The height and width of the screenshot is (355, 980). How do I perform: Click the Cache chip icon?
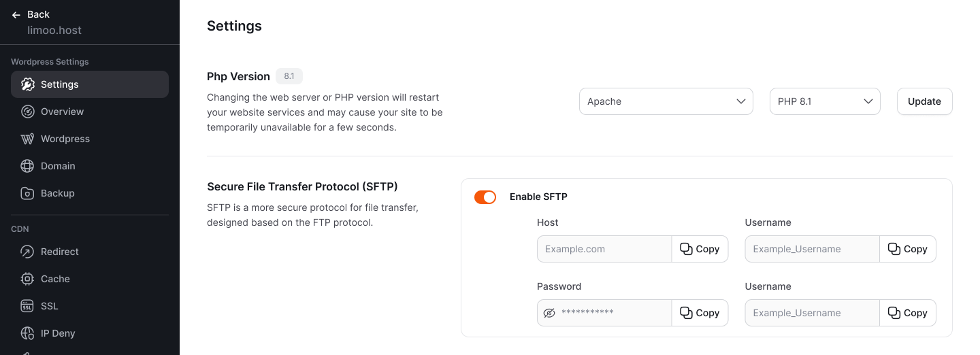pyautogui.click(x=27, y=279)
